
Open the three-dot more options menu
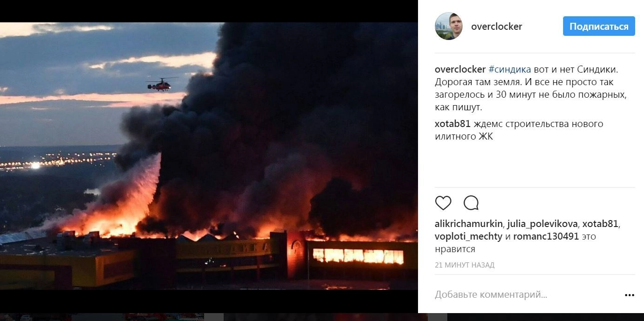pos(630,295)
